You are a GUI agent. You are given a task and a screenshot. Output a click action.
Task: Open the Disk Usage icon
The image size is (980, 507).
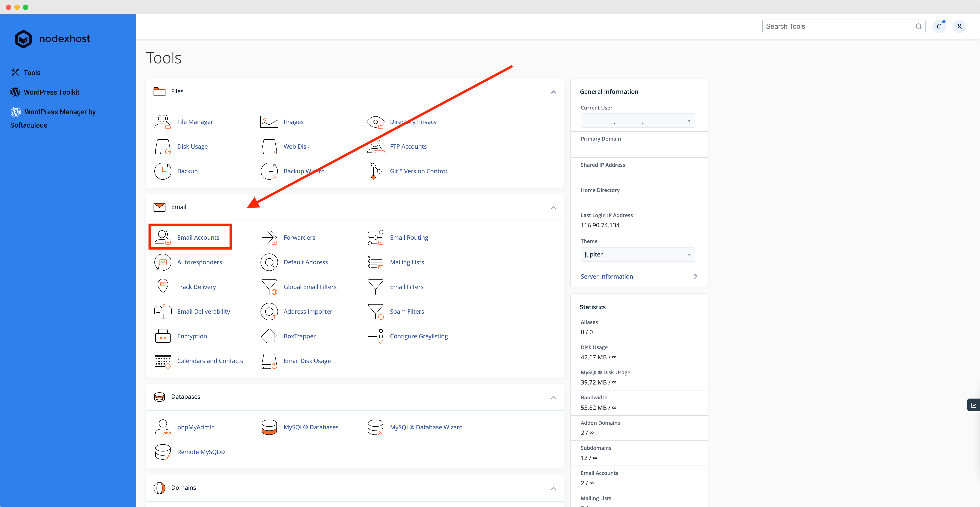tap(162, 147)
